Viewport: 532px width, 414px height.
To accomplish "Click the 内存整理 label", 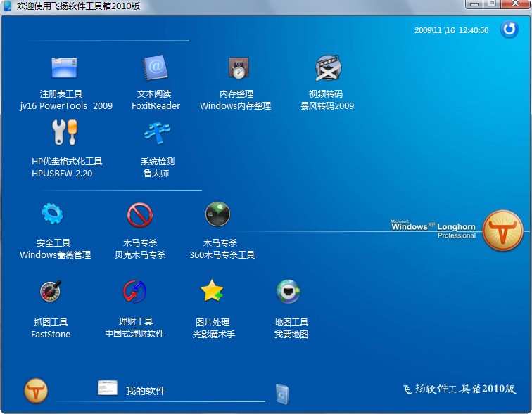I will point(236,94).
